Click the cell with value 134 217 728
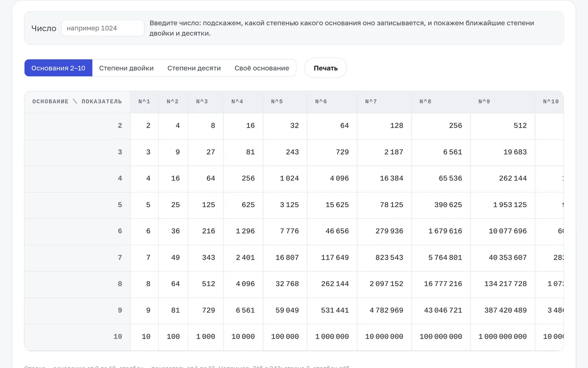 [x=503, y=284]
